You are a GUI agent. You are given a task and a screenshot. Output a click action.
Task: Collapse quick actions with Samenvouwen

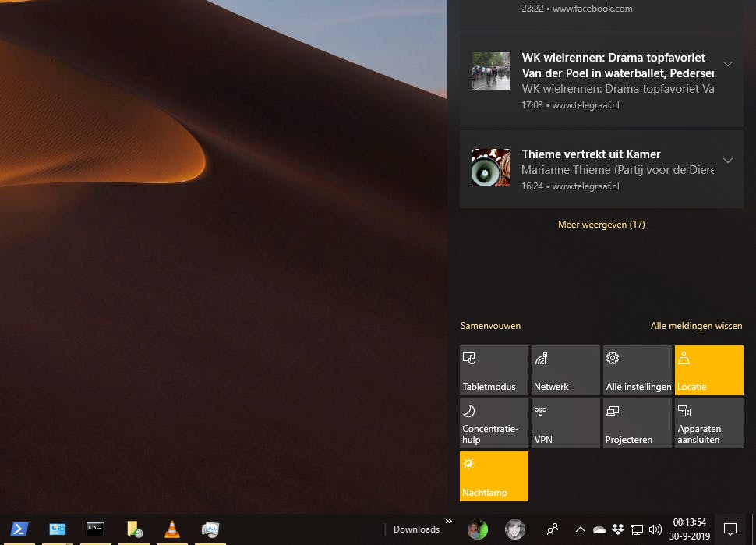[x=490, y=326]
